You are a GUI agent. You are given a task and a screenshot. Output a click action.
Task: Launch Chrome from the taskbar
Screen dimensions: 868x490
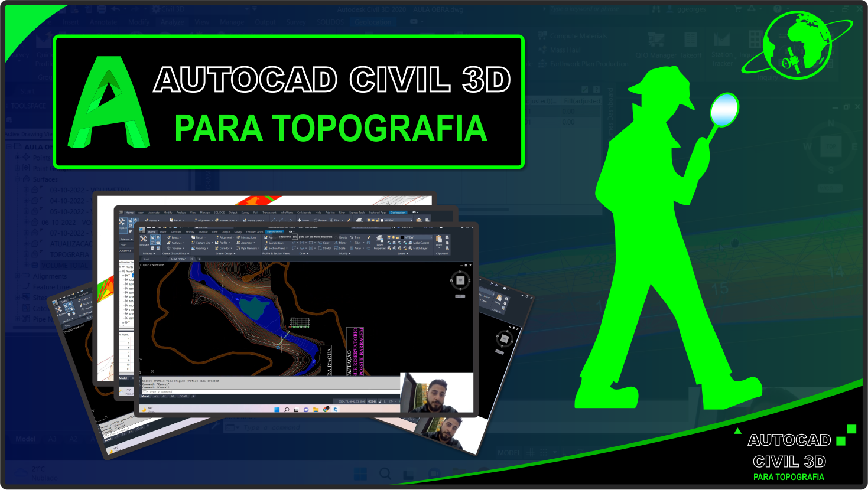326,409
